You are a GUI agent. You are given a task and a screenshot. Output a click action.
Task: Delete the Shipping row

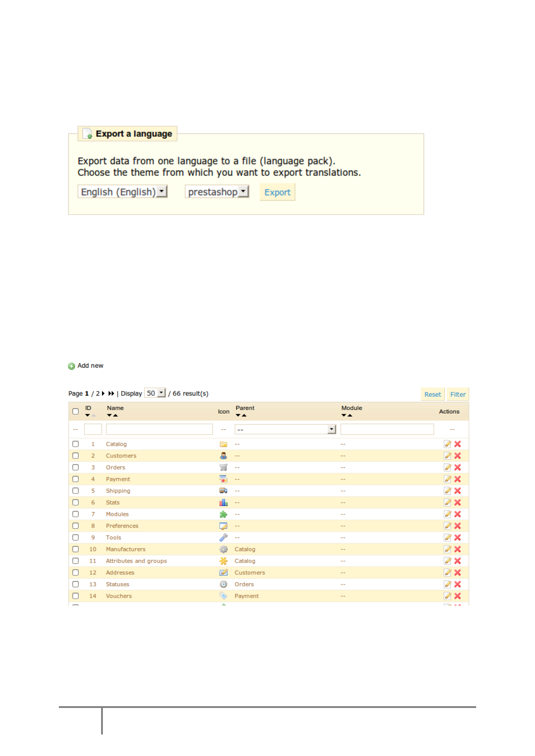(x=457, y=491)
